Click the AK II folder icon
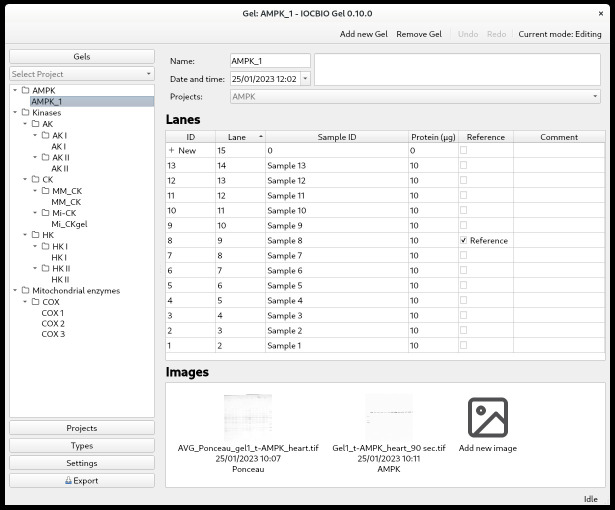Image resolution: width=615 pixels, height=510 pixels. tap(45, 157)
